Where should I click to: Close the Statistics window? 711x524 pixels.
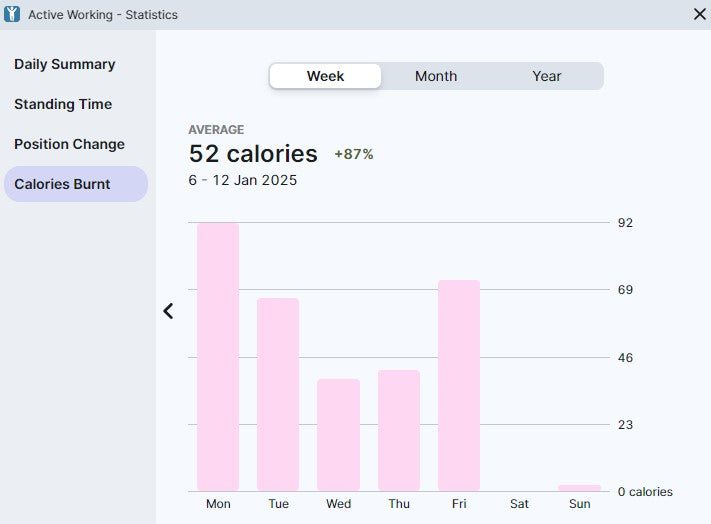pos(699,14)
